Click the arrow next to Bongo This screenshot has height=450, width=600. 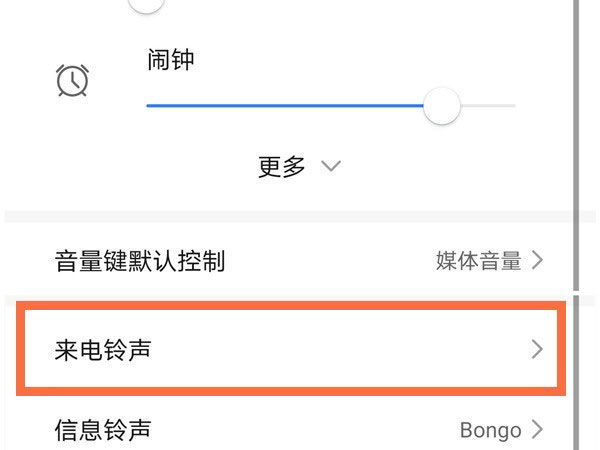(538, 431)
